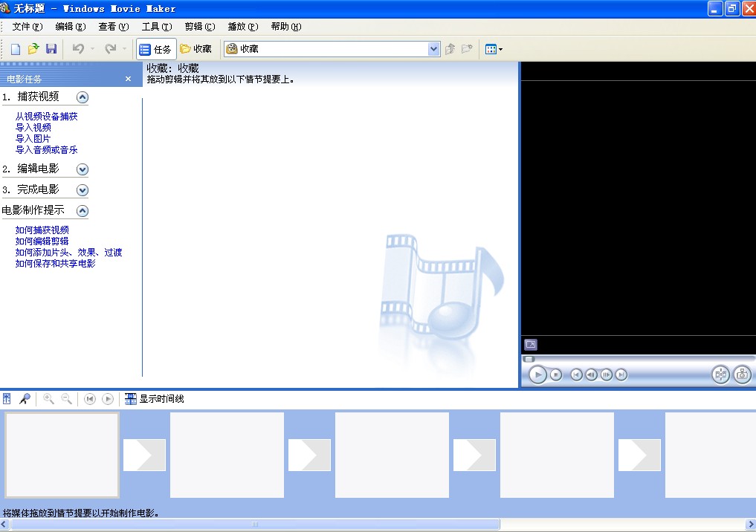The height and width of the screenshot is (532, 756).
Task: Open 如何保存和共享电影 tip
Action: [56, 263]
